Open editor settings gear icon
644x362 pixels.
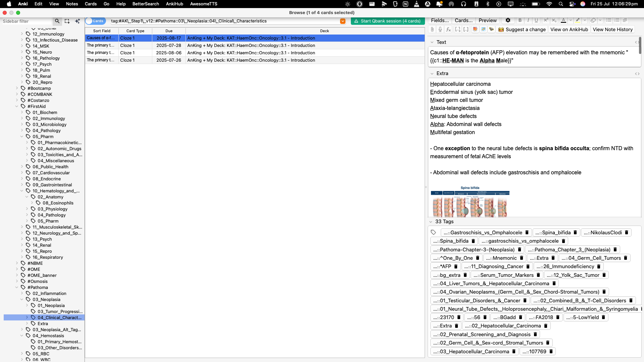pos(508,20)
